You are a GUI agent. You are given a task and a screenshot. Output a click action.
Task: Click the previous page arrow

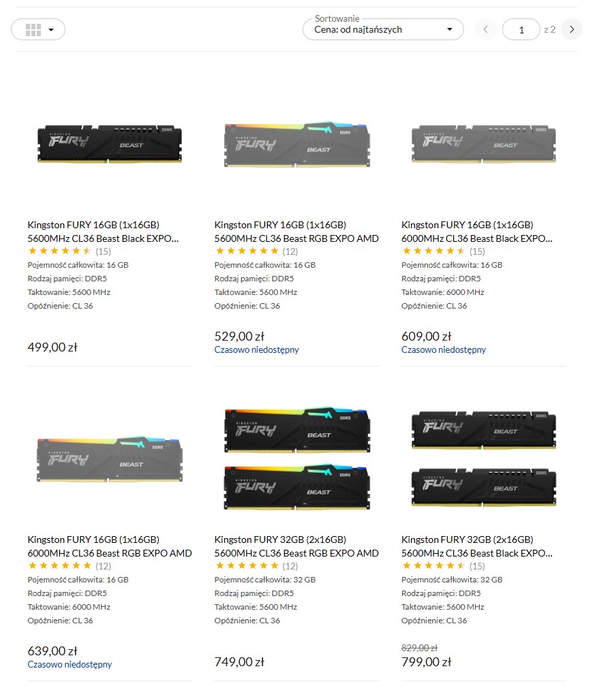click(x=486, y=29)
